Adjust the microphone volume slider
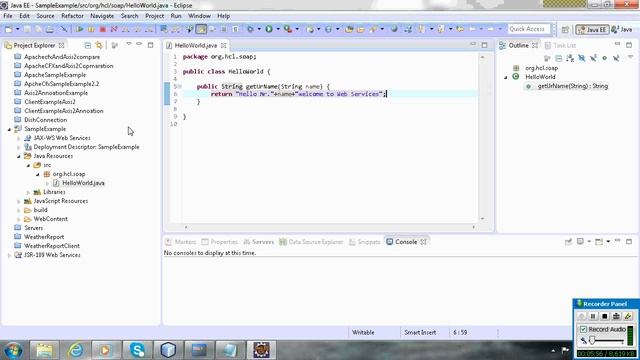Screen dimensions: 640x360 click(x=592, y=340)
